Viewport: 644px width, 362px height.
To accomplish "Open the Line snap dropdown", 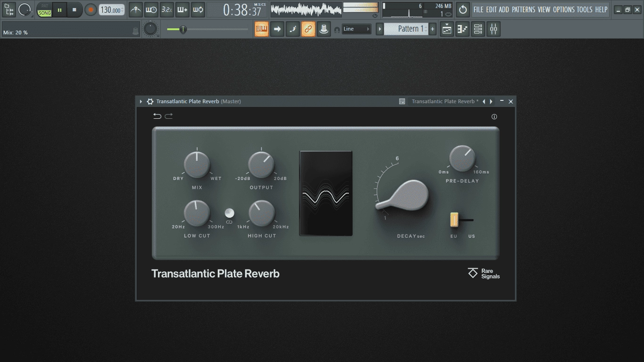I will click(x=356, y=29).
